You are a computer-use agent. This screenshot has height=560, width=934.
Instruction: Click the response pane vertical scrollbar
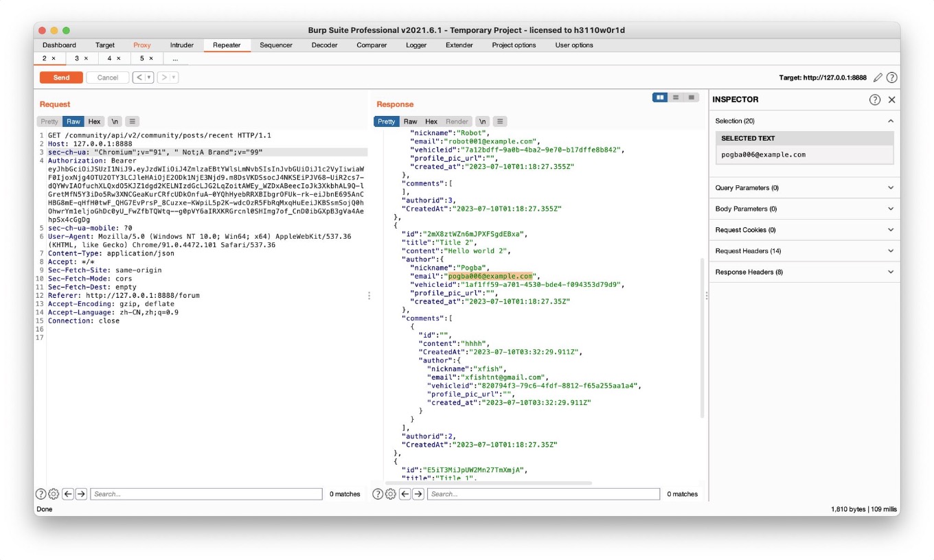point(702,338)
